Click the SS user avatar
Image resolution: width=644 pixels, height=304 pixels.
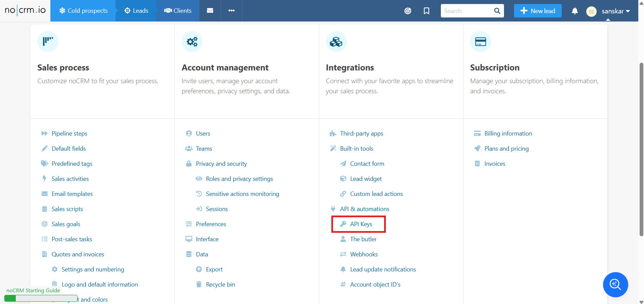591,11
